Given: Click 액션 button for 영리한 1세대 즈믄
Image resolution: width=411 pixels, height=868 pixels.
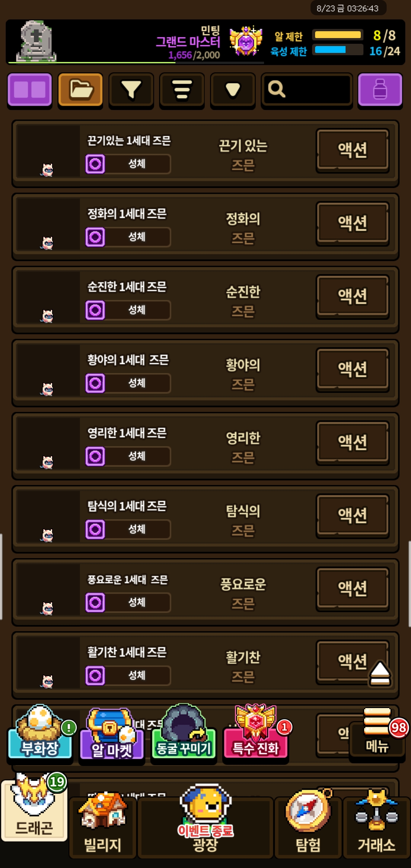Looking at the screenshot, I should (x=353, y=443).
